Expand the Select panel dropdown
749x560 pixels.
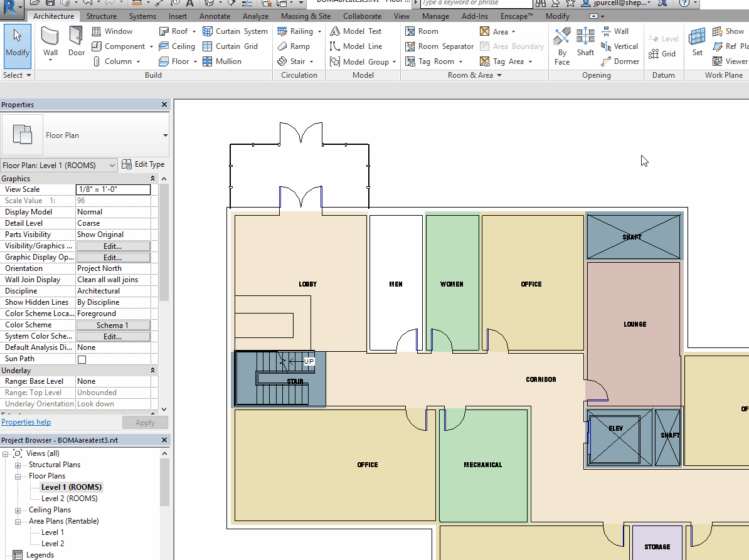(x=29, y=75)
